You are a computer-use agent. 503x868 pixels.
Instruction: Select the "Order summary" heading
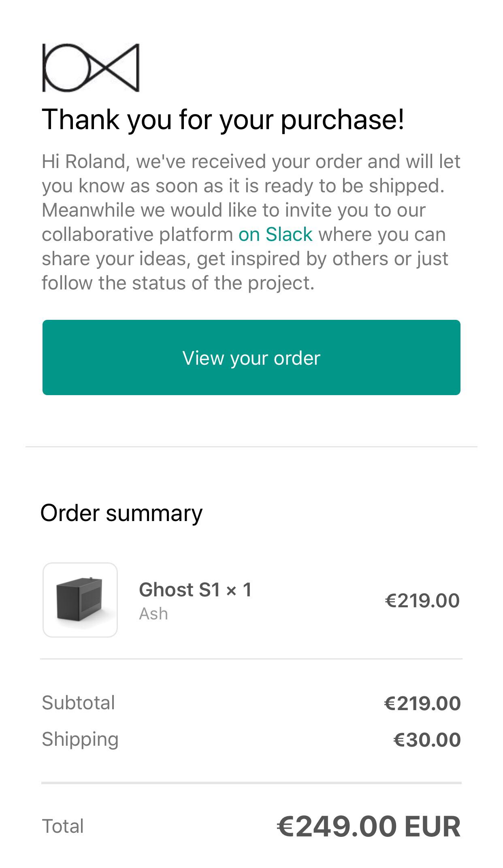(121, 513)
